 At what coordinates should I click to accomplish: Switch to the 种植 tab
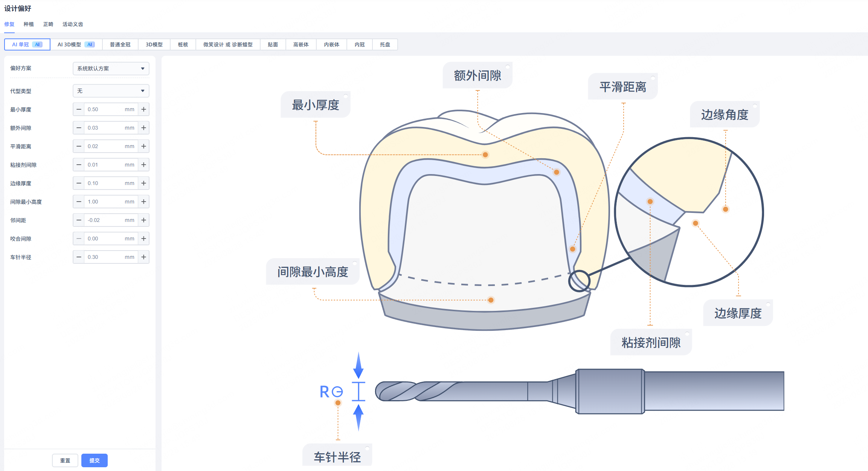(29, 24)
